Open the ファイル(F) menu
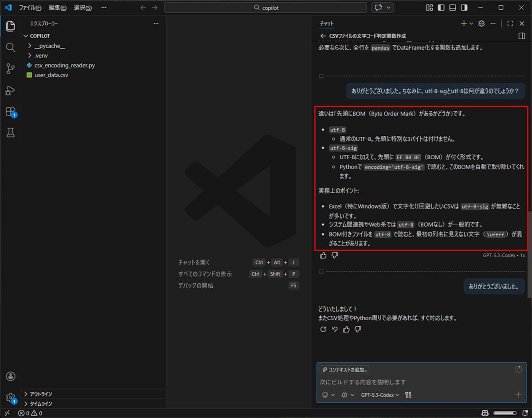This screenshot has height=418, width=532. point(30,8)
